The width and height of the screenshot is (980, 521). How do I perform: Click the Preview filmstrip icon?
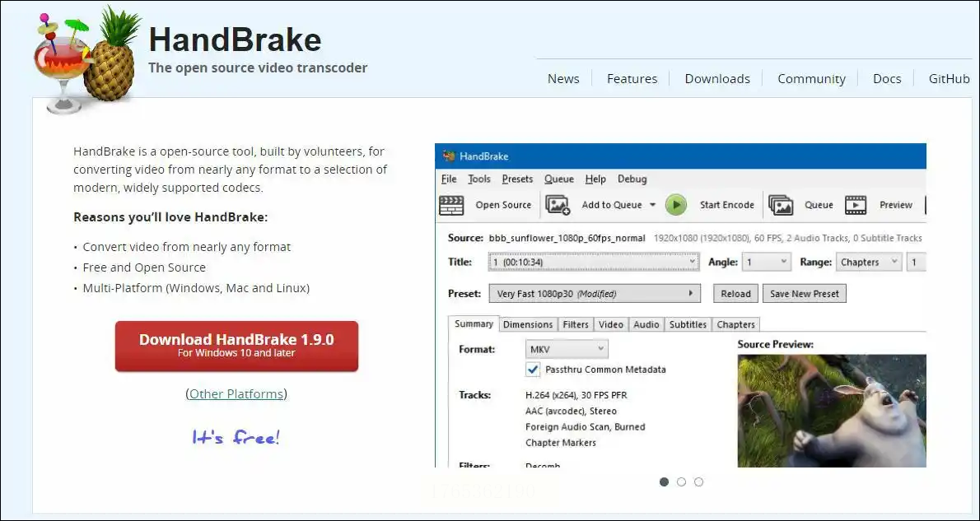856,205
